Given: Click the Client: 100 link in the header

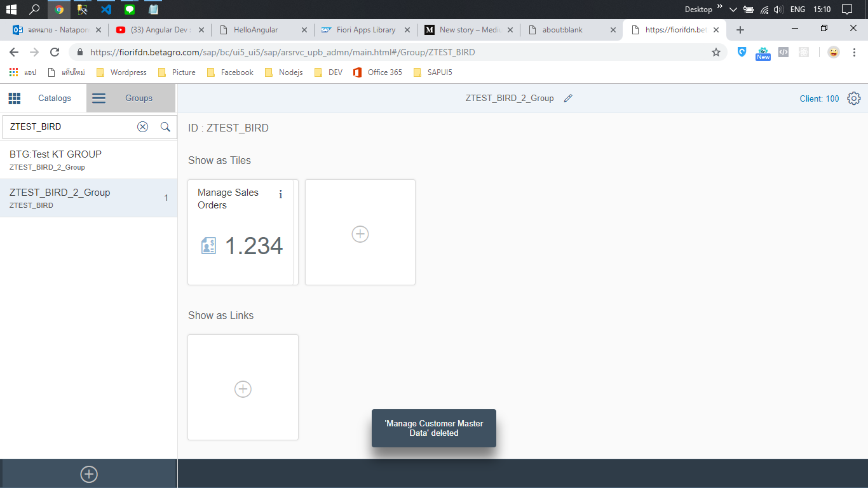Looking at the screenshot, I should point(819,98).
